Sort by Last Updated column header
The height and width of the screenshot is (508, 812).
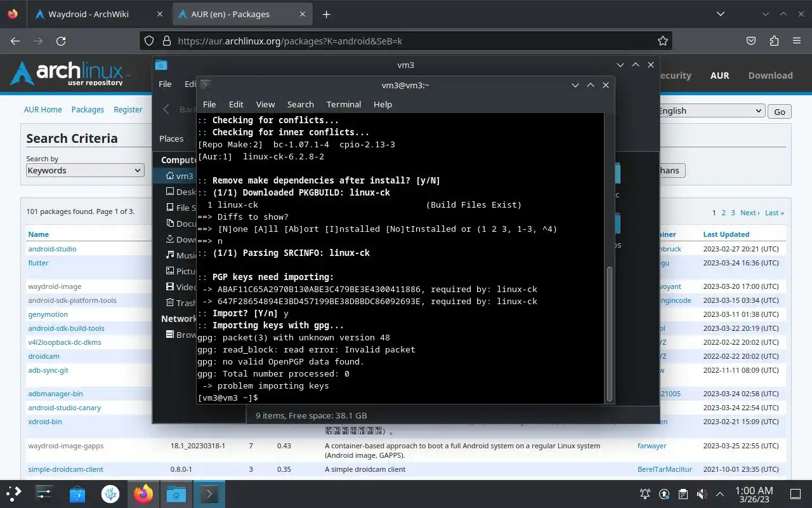coord(726,234)
